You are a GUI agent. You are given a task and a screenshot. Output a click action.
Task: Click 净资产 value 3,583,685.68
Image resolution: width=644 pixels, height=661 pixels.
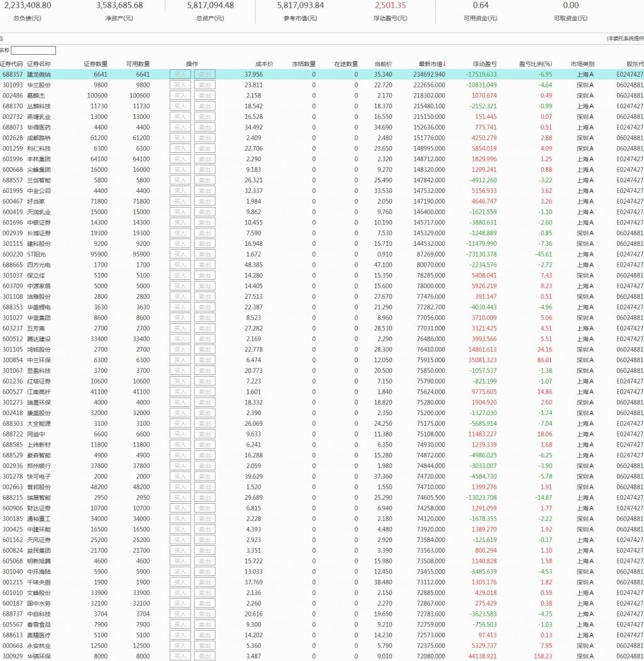click(x=119, y=6)
